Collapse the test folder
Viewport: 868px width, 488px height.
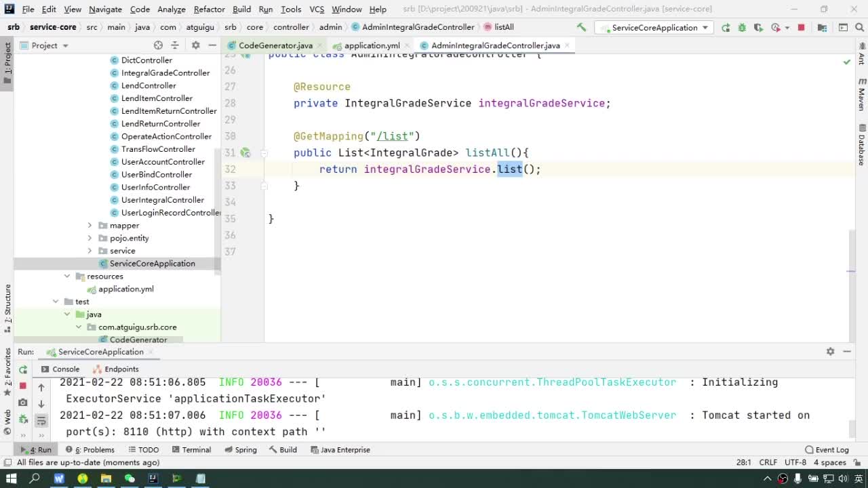coord(56,302)
